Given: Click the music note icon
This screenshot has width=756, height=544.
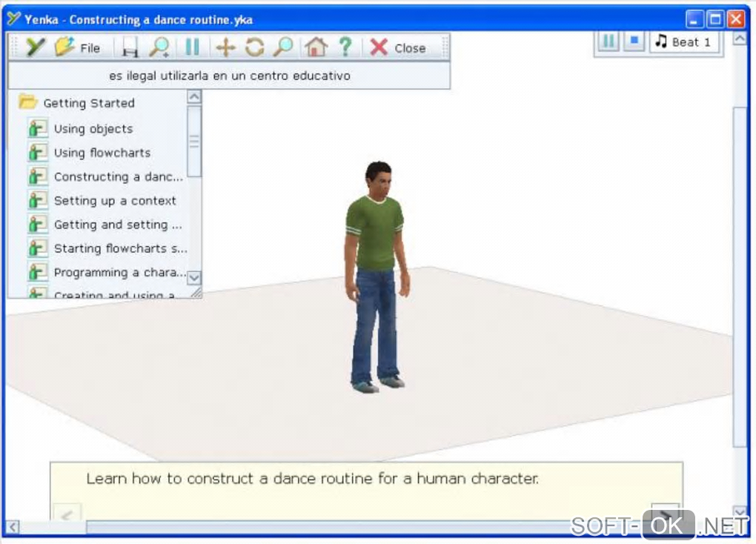Looking at the screenshot, I should point(661,42).
